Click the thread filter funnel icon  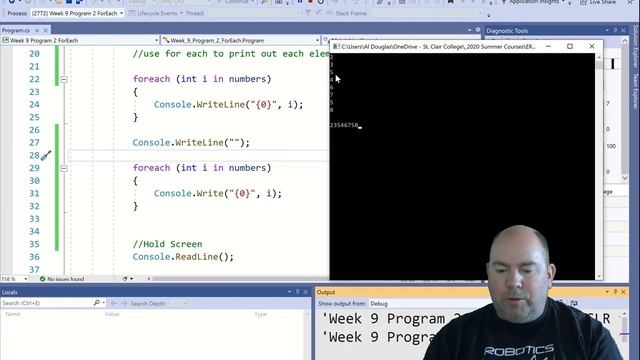point(308,13)
